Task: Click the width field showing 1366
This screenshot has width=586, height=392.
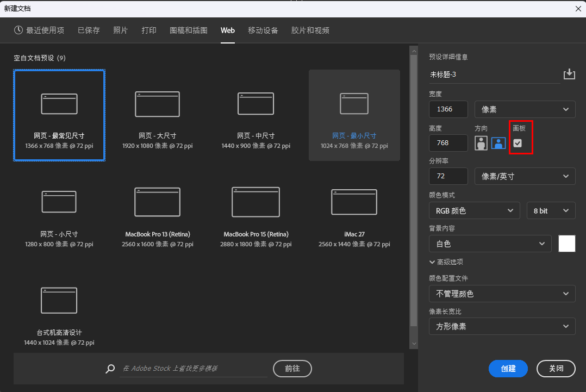Action: pyautogui.click(x=448, y=109)
